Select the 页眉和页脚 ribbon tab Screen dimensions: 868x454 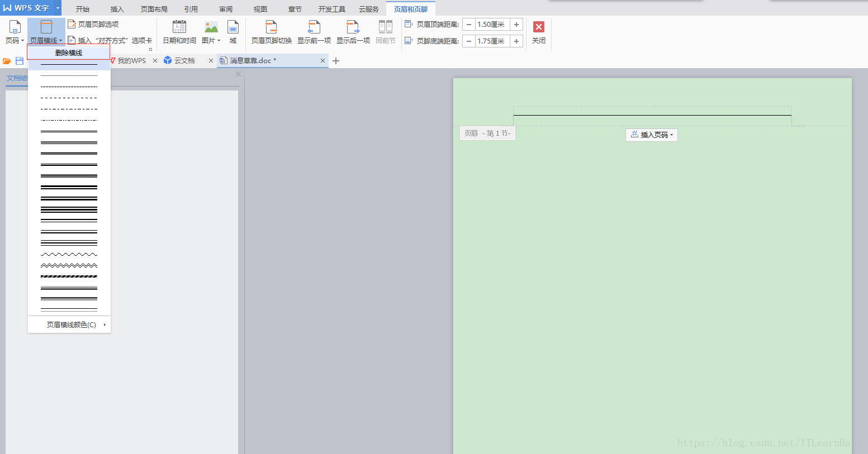point(411,9)
